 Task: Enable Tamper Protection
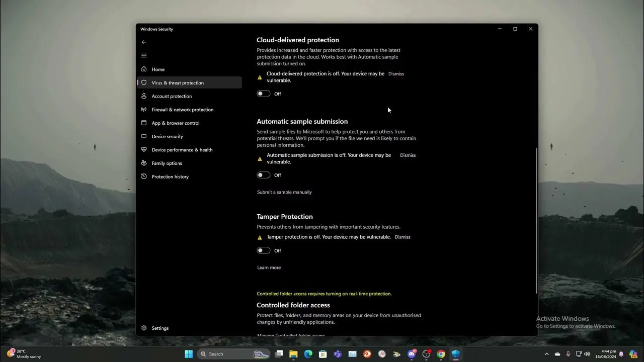[263, 250]
